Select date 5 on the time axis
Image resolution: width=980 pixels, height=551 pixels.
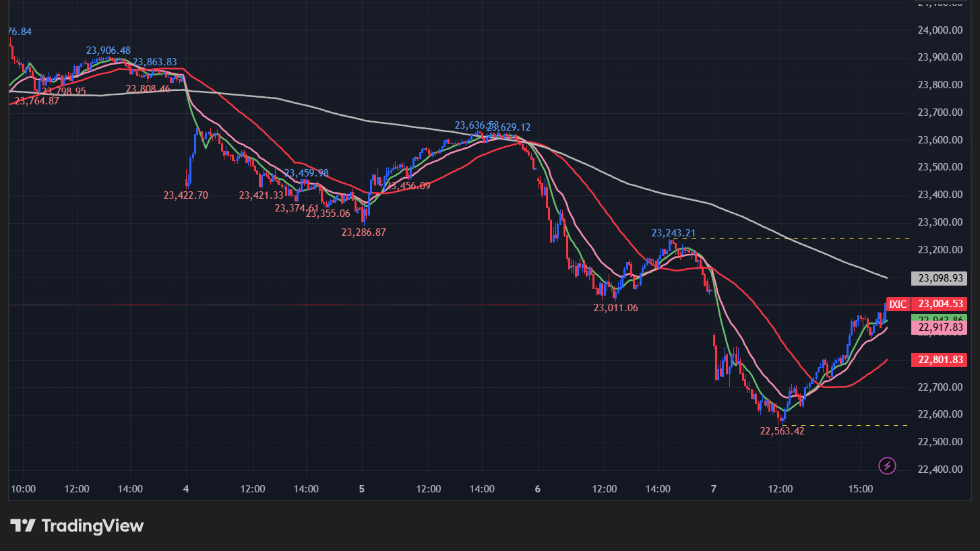coord(362,488)
